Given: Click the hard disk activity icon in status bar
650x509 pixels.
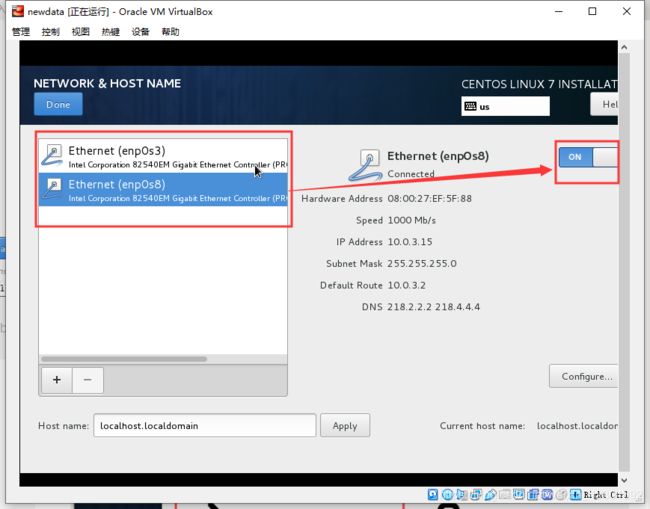Looking at the screenshot, I should pos(433,494).
